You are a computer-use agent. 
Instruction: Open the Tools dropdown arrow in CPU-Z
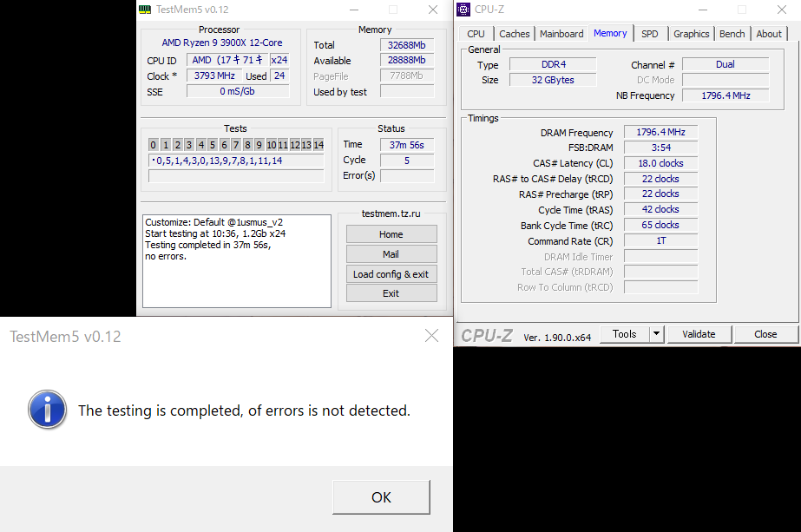(656, 334)
